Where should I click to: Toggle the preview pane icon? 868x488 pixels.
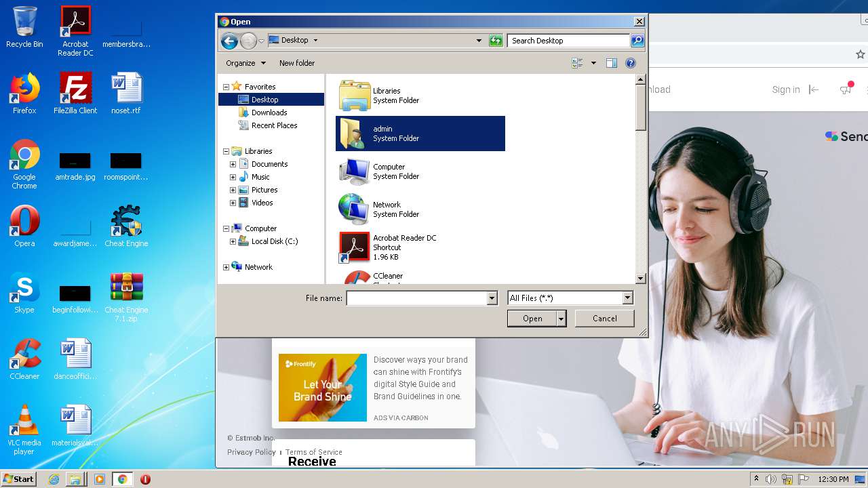[x=611, y=63]
